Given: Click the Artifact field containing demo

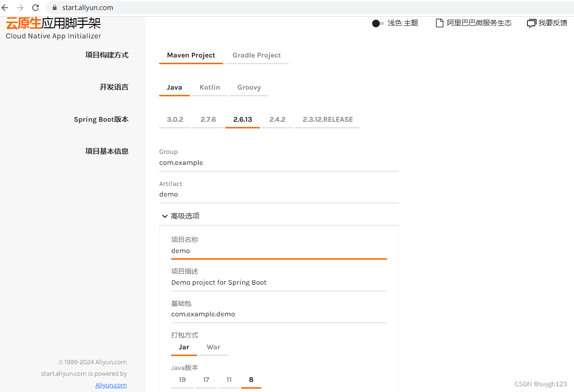Looking at the screenshot, I should pyautogui.click(x=279, y=195).
